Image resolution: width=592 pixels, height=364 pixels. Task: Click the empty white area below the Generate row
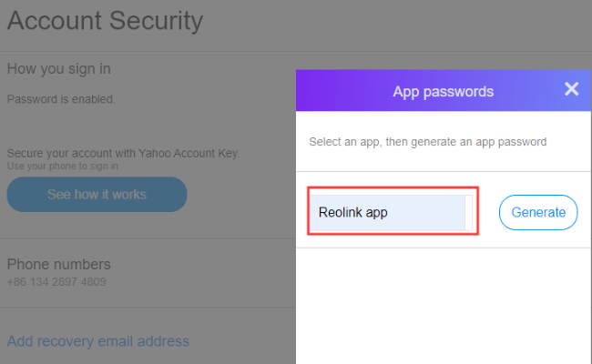(444, 305)
